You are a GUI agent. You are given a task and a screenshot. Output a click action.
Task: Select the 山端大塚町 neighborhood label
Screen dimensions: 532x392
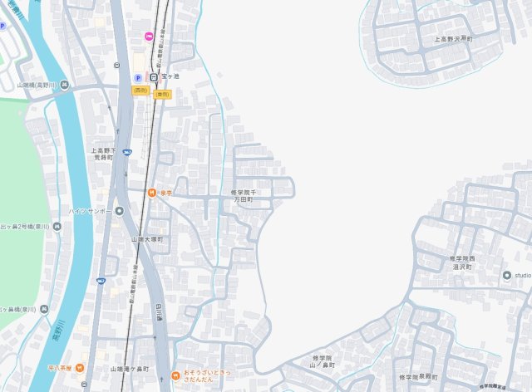click(147, 239)
